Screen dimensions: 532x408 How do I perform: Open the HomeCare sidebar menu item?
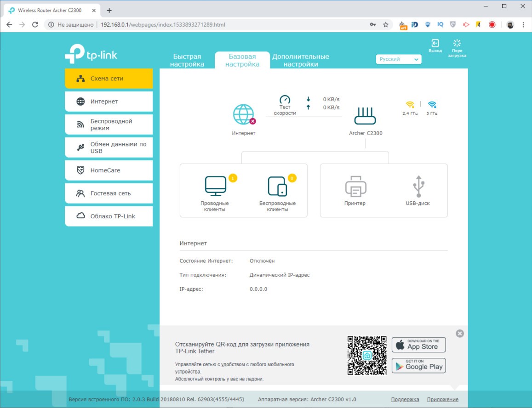coord(109,170)
